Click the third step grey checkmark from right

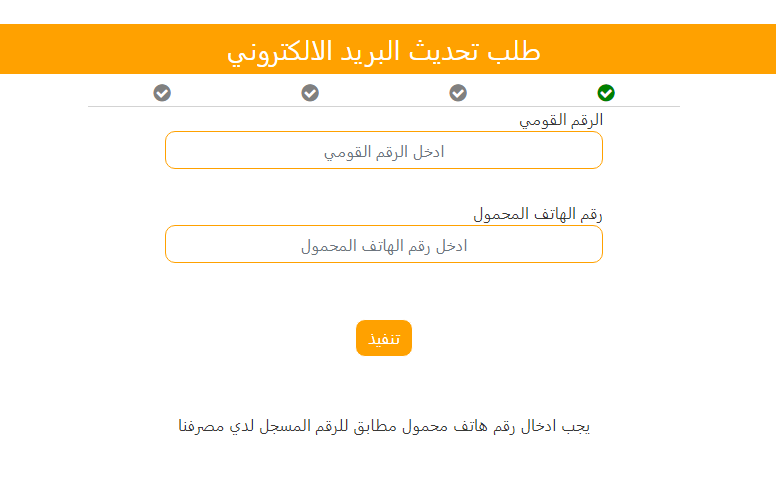point(310,93)
